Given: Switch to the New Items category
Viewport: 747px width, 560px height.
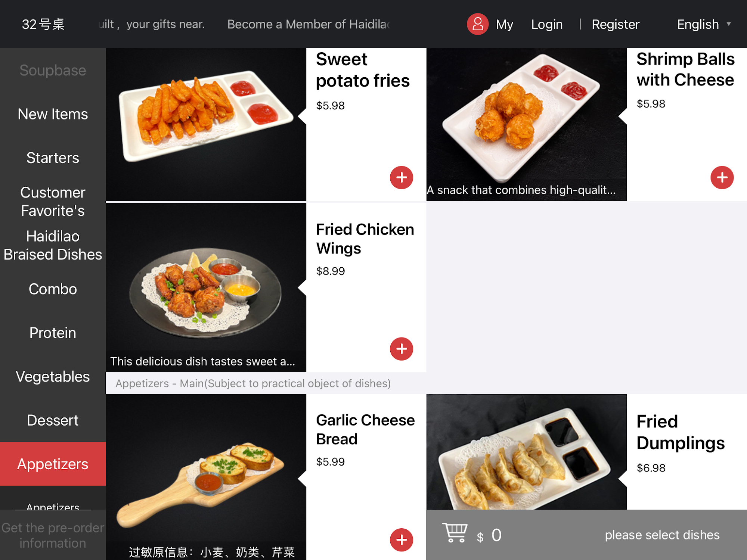Looking at the screenshot, I should [x=53, y=114].
